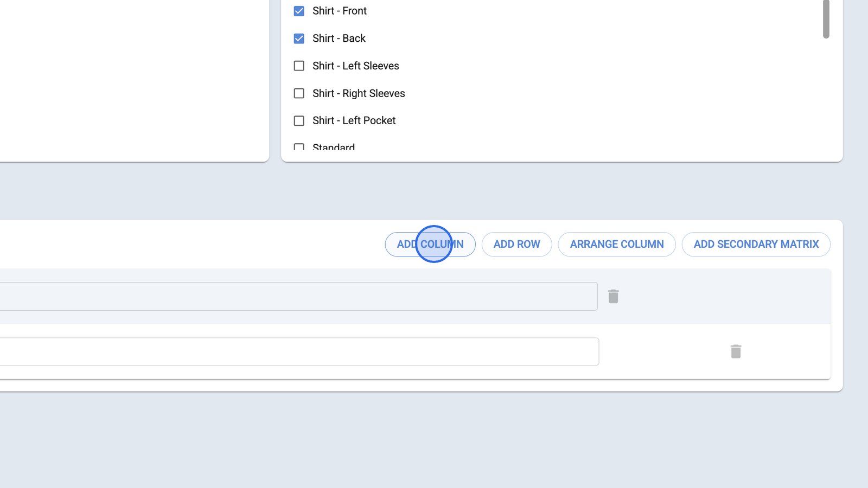This screenshot has height=488, width=868.
Task: Uncheck the Shirt - Front checkbox
Action: pyautogui.click(x=299, y=11)
